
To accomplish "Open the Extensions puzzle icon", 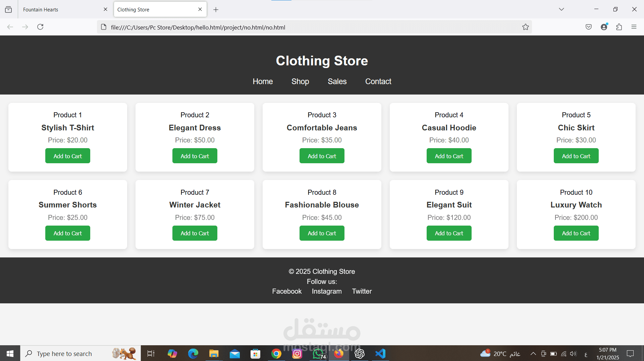I will 619,27.
